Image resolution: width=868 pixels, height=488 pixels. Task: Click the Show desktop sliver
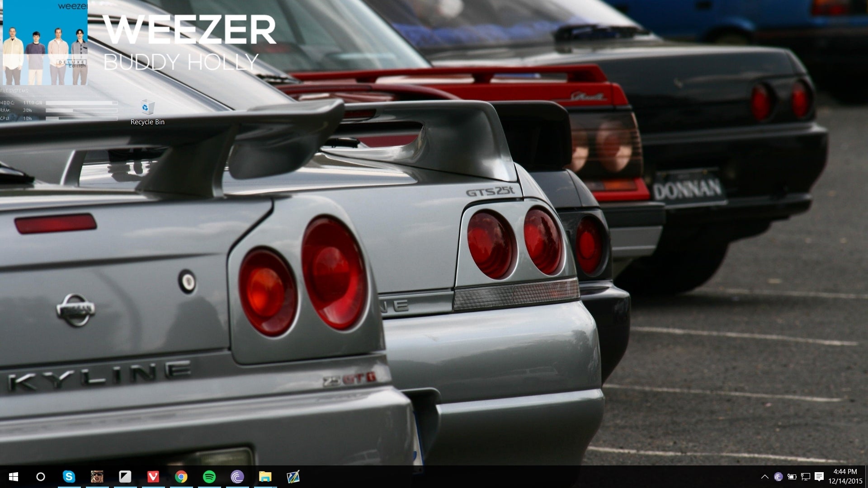pyautogui.click(x=866, y=477)
